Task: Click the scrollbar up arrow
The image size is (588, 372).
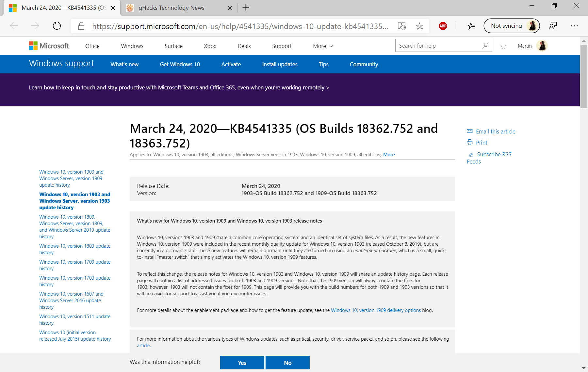Action: click(584, 41)
